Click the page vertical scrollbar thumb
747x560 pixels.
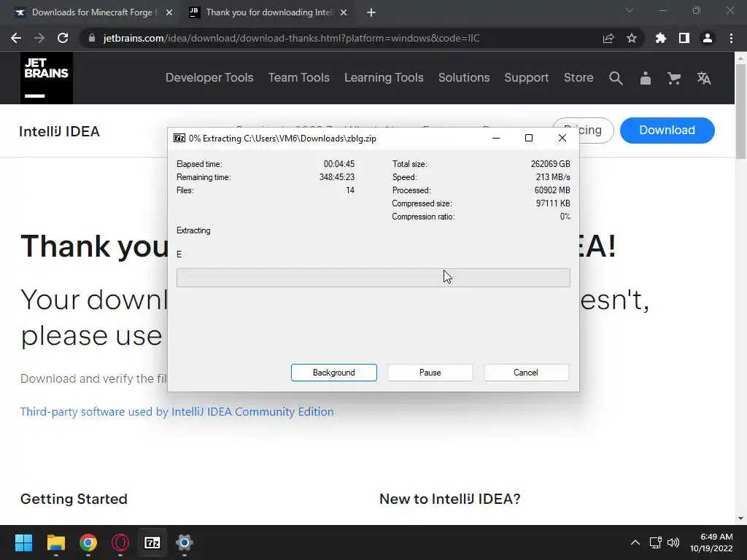[740, 112]
